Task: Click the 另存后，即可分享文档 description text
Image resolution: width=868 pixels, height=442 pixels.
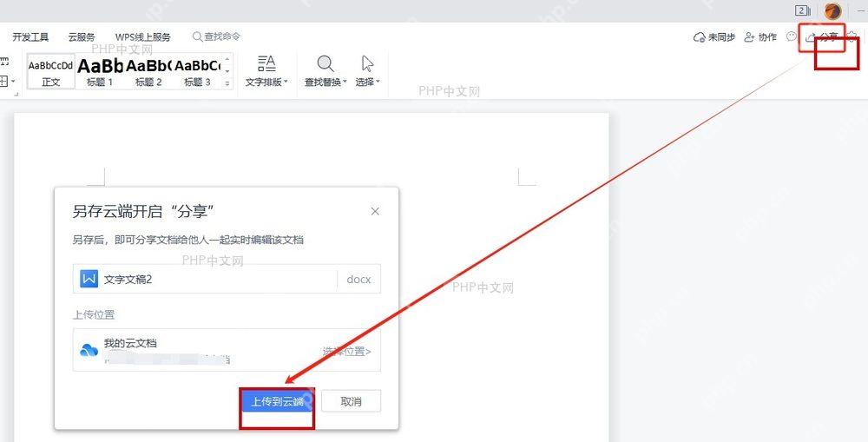Action: [187, 240]
